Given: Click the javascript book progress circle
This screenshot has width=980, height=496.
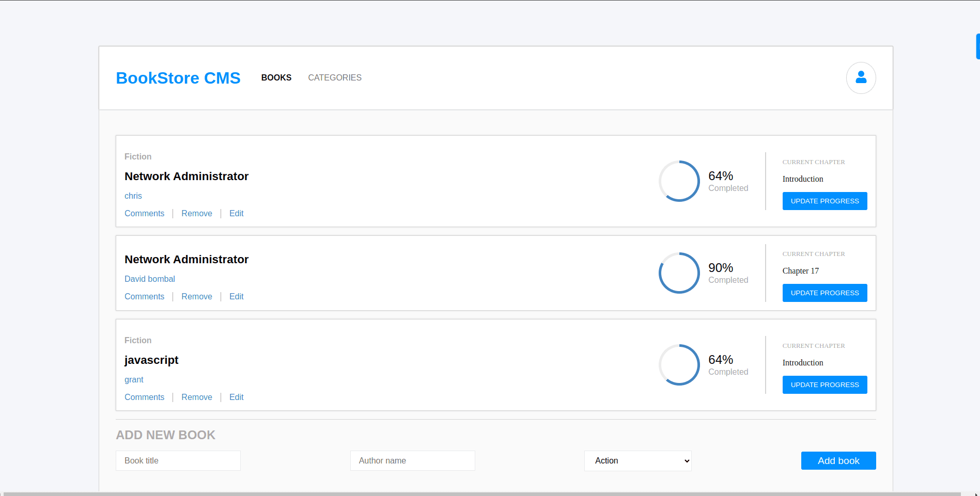Looking at the screenshot, I should click(679, 365).
